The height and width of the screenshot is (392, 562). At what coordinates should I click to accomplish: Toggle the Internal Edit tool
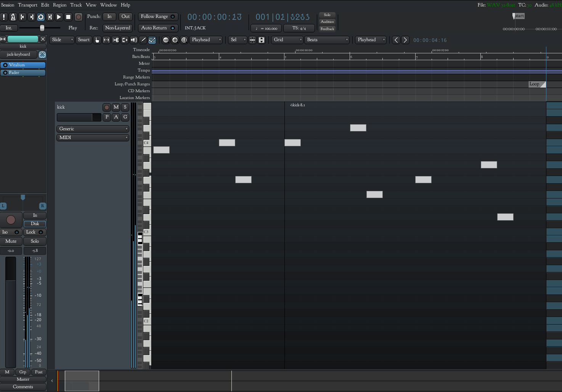click(x=152, y=40)
